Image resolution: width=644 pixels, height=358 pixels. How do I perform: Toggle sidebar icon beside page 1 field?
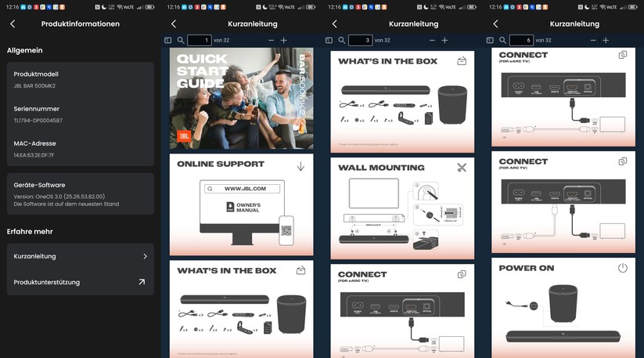pos(168,40)
